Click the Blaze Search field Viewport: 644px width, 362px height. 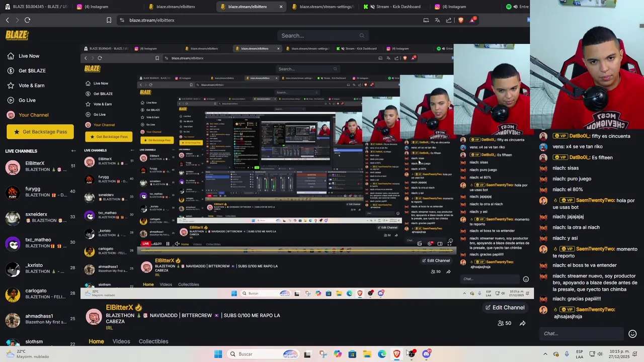click(x=322, y=36)
